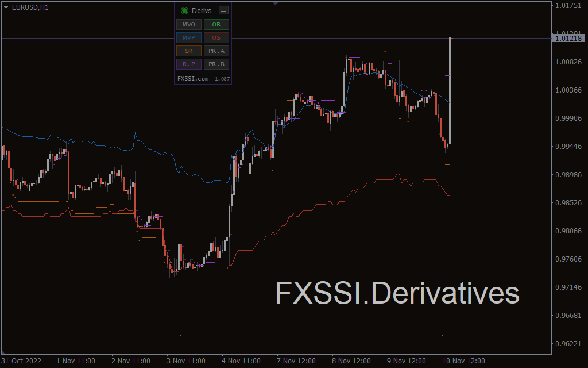Toggle the blue MVP button
The height and width of the screenshot is (368, 588).
(188, 37)
